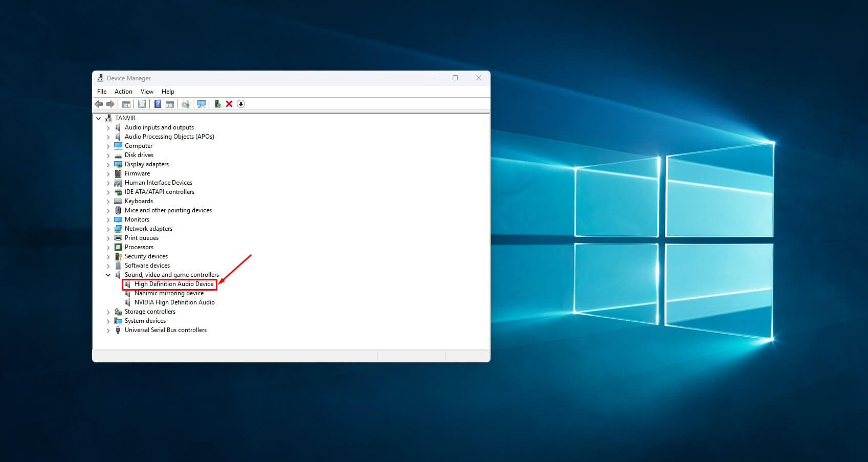868x462 pixels.
Task: Expand the Universal Serial Bus controllers chevron
Action: tap(108, 330)
